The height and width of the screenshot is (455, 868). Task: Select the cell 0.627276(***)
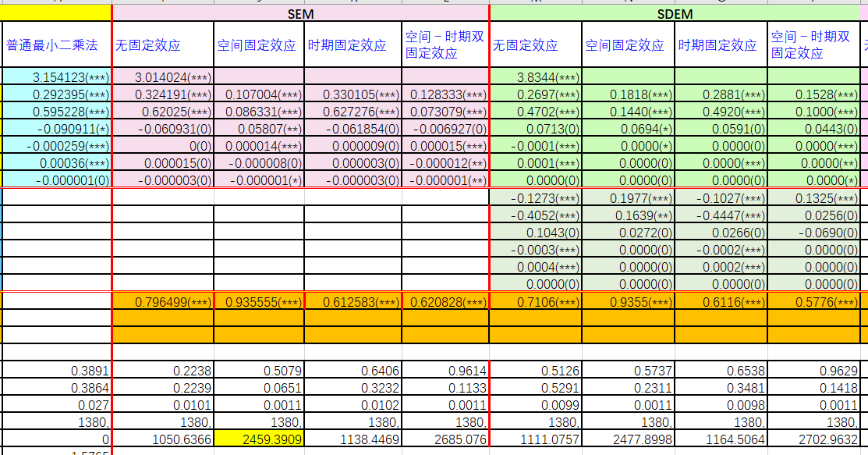tap(353, 112)
